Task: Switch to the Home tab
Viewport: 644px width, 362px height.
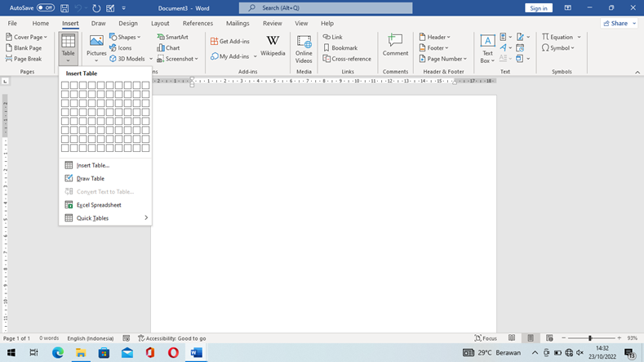Action: tap(41, 24)
